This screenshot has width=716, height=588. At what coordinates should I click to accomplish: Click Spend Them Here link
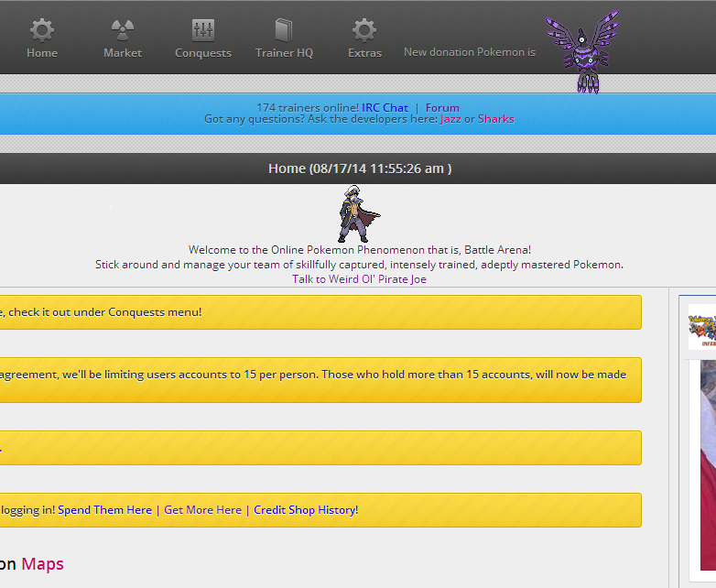pyautogui.click(x=104, y=510)
